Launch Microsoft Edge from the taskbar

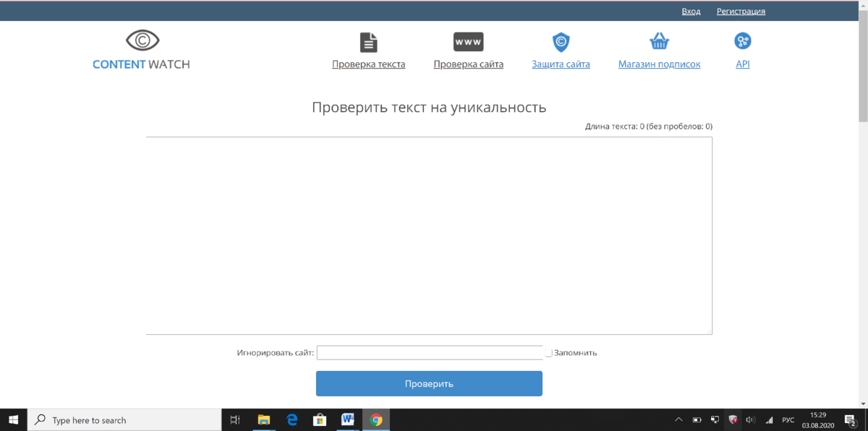click(292, 419)
